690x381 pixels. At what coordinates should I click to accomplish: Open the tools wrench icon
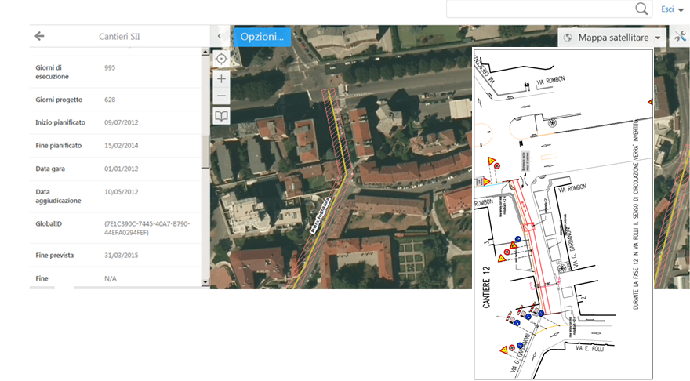(680, 37)
